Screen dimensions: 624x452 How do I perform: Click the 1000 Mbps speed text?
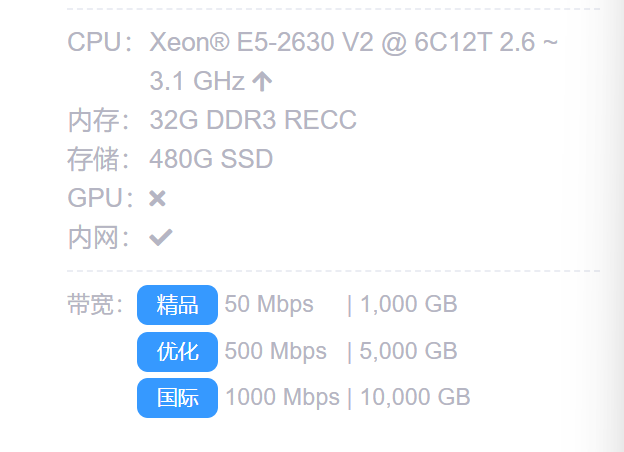coord(282,397)
